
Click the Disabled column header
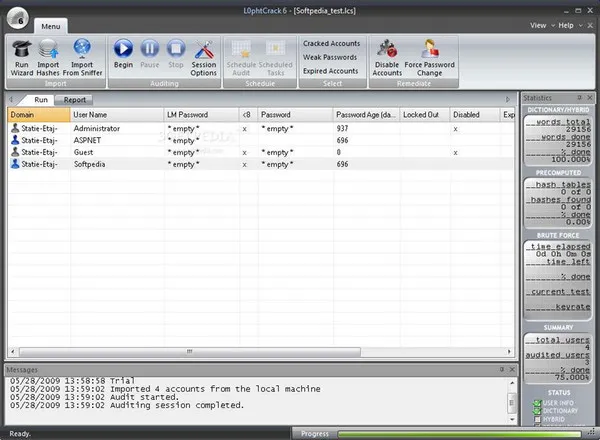[474, 115]
